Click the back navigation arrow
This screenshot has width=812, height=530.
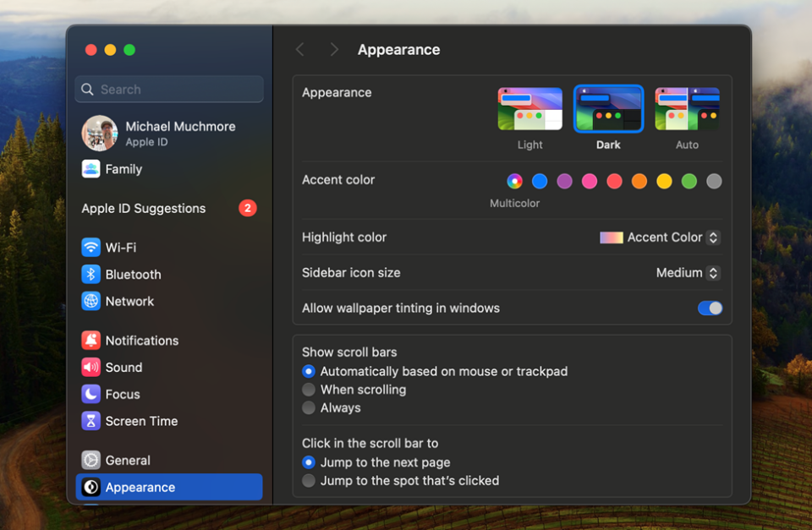coord(300,49)
